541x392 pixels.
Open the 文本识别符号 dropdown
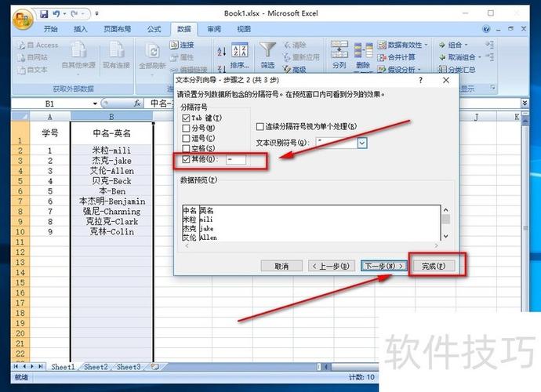[x=362, y=143]
